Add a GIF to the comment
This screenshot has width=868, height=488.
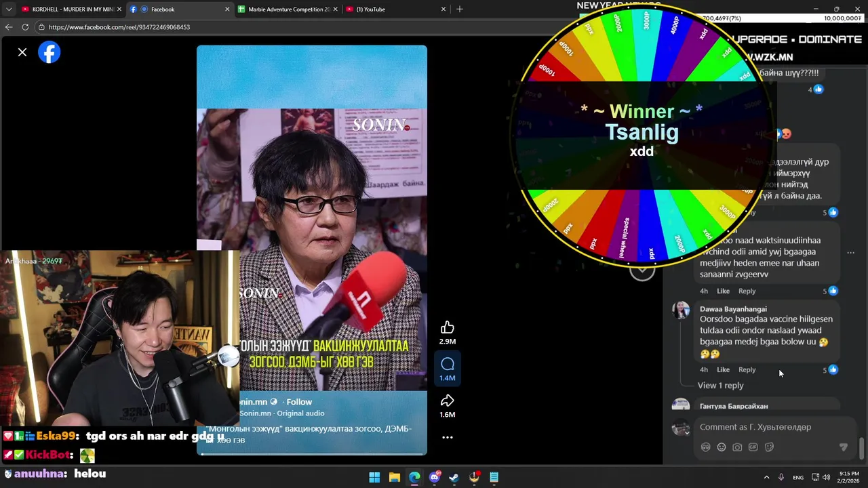point(753,447)
